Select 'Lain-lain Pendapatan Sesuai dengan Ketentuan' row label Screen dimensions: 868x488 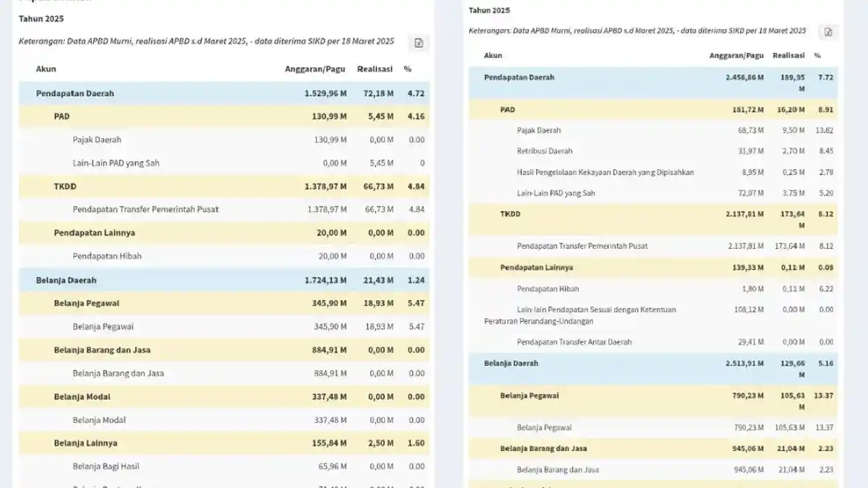pos(597,310)
